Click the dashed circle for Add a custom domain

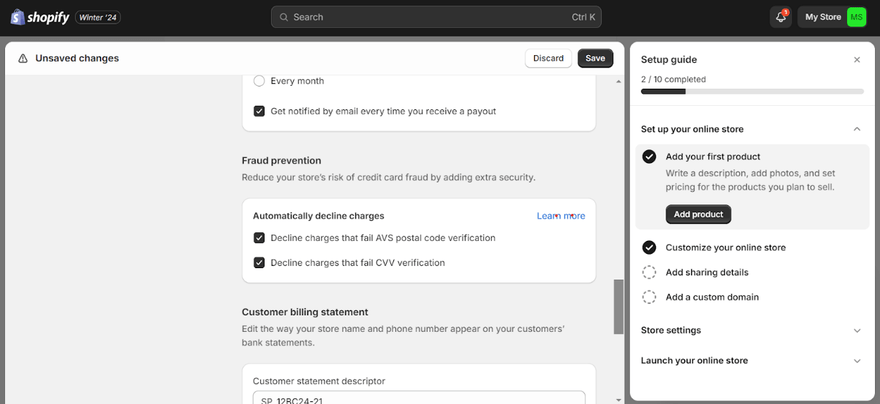point(649,297)
